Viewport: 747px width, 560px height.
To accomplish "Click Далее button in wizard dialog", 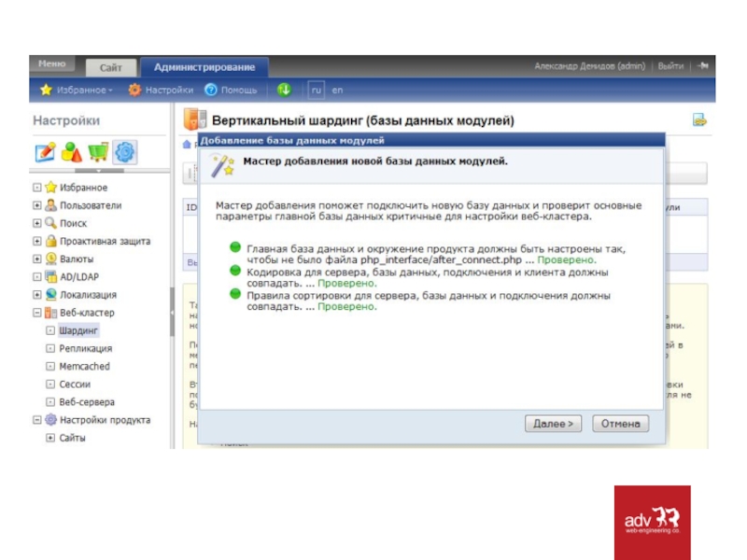I will [553, 424].
